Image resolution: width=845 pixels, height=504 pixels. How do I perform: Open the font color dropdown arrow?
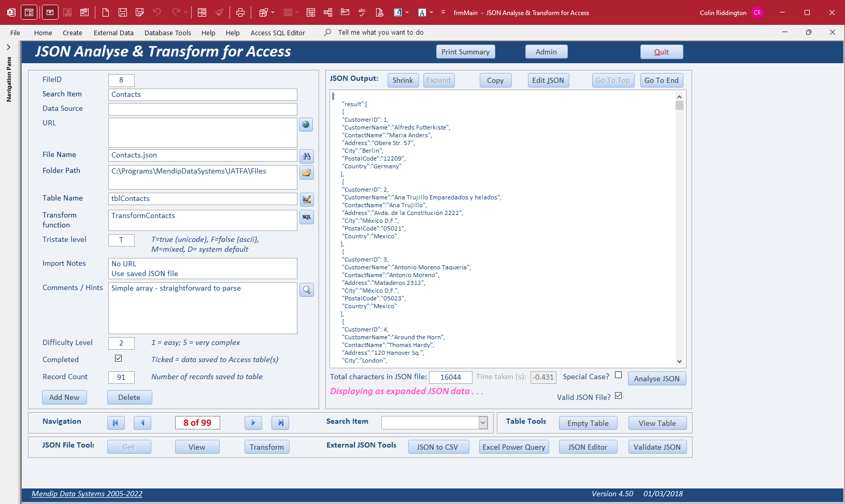tap(431, 12)
